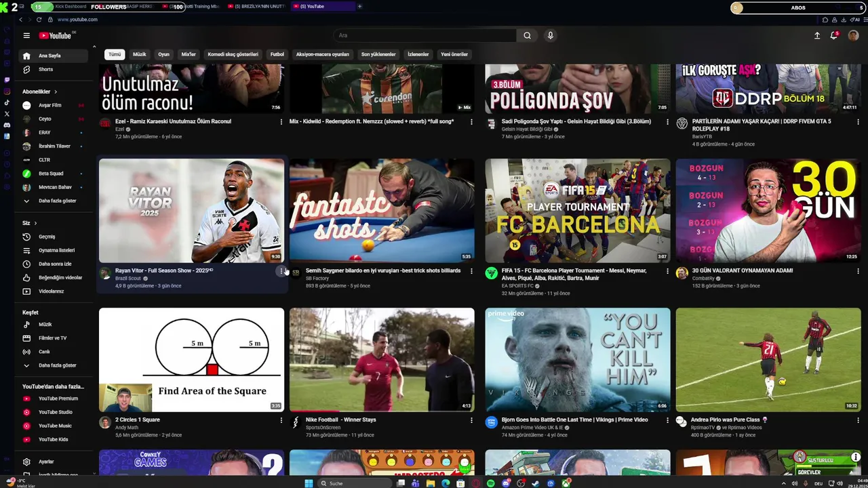Open Videolarınız in the sidebar
The image size is (868, 488).
point(53,291)
